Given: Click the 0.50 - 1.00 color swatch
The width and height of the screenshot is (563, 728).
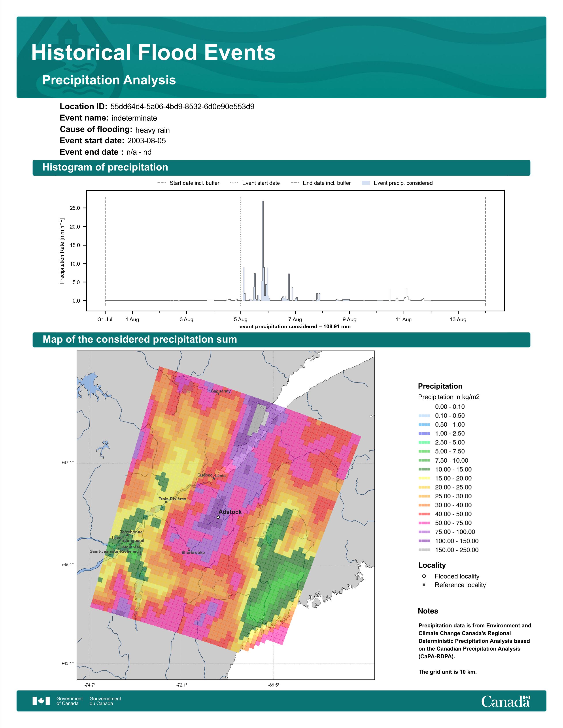Looking at the screenshot, I should coord(424,425).
